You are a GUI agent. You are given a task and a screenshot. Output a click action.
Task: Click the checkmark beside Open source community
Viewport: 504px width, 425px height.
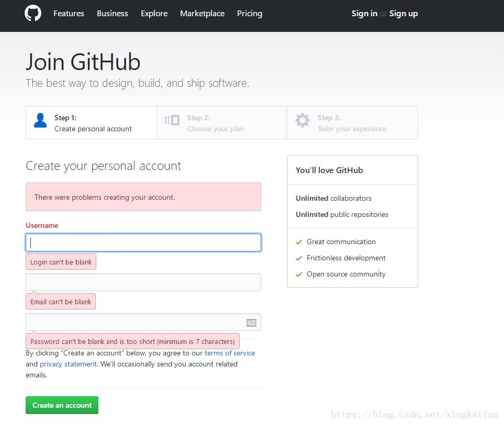(x=298, y=274)
